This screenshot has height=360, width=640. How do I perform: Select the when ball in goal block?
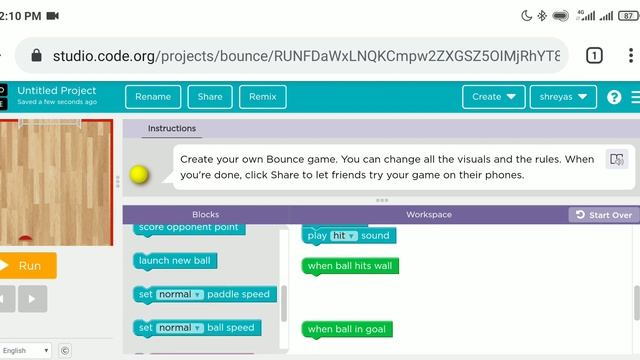[x=347, y=329]
